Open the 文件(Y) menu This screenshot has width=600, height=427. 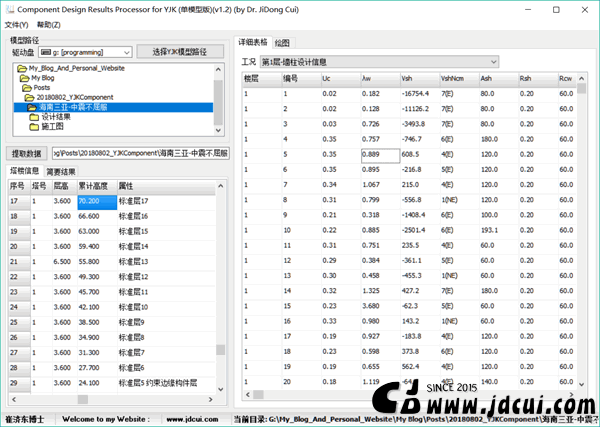[x=16, y=25]
